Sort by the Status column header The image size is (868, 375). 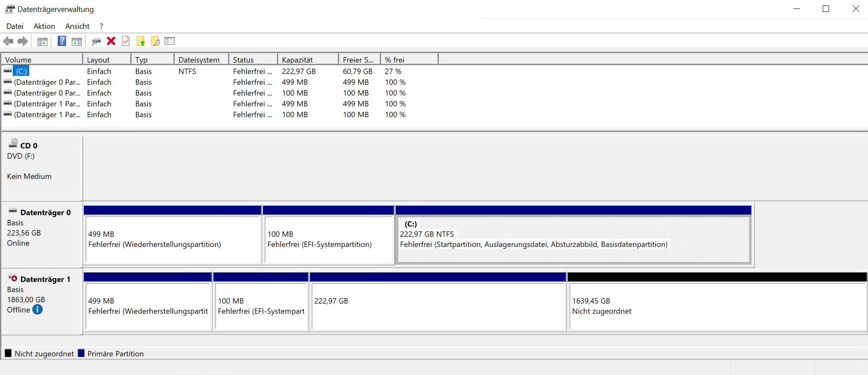click(253, 60)
